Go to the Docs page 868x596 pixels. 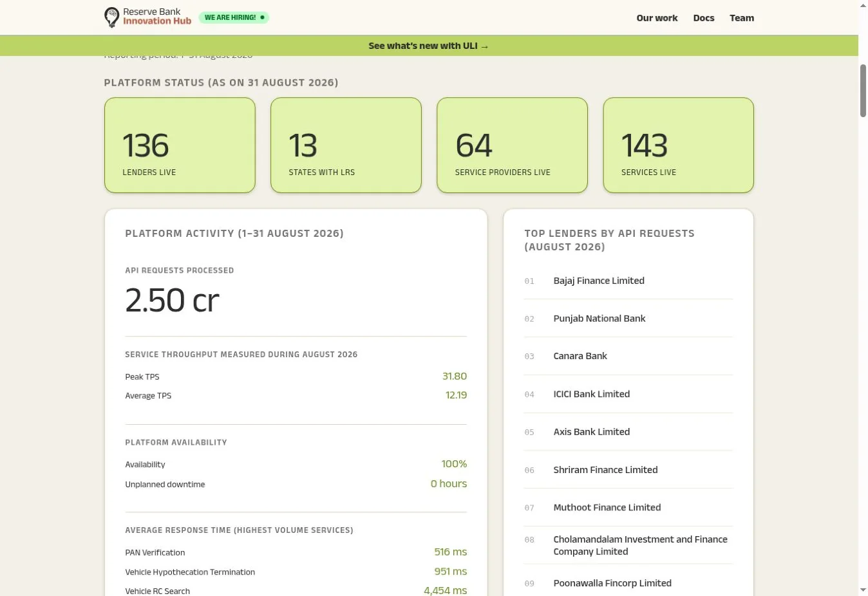[x=704, y=18]
